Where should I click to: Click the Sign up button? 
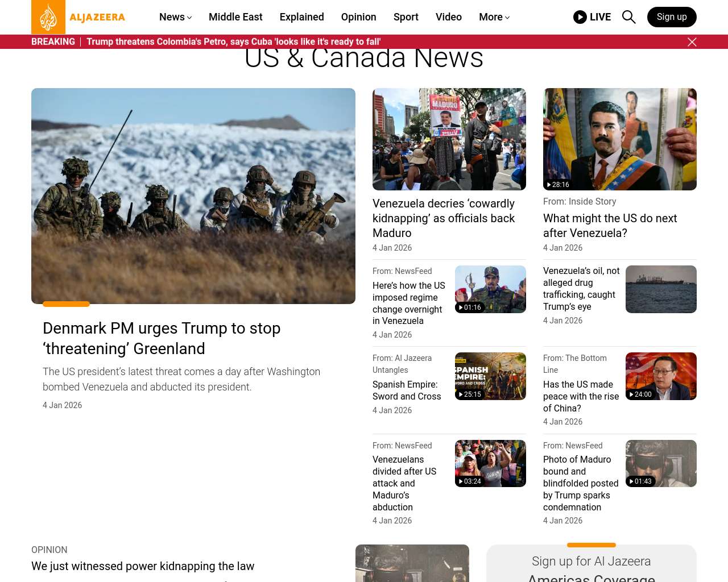[x=672, y=17]
